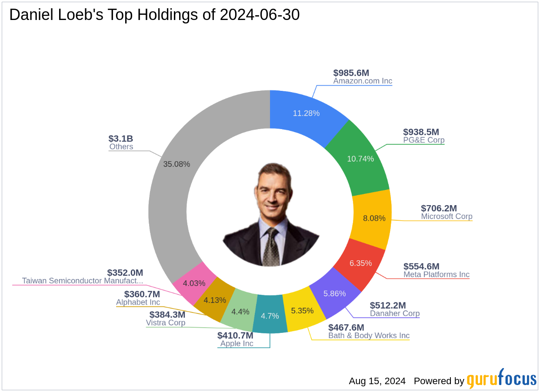Click the Bath & Body Works Inc label
Image resolution: width=540 pixels, height=392 pixels.
pyautogui.click(x=369, y=336)
